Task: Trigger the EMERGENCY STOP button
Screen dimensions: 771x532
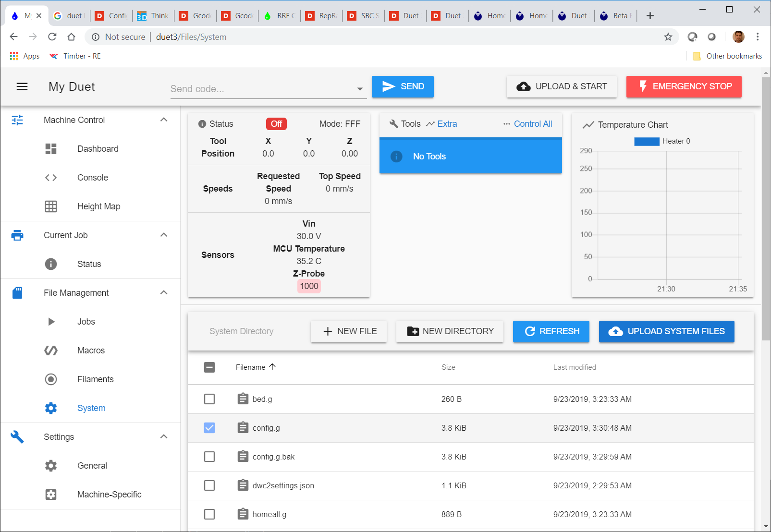Action: pos(684,86)
